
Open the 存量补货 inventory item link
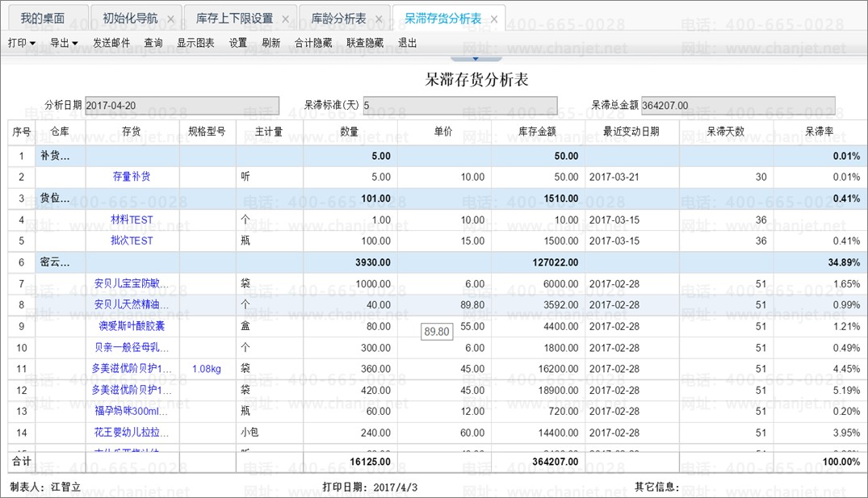132,177
